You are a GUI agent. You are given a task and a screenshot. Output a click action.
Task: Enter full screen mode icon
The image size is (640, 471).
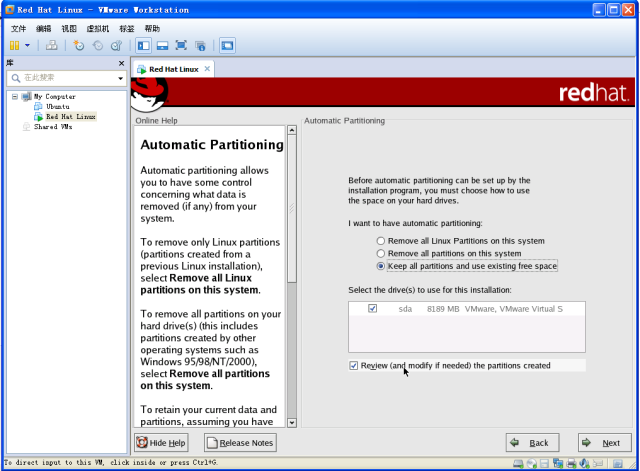pos(181,45)
